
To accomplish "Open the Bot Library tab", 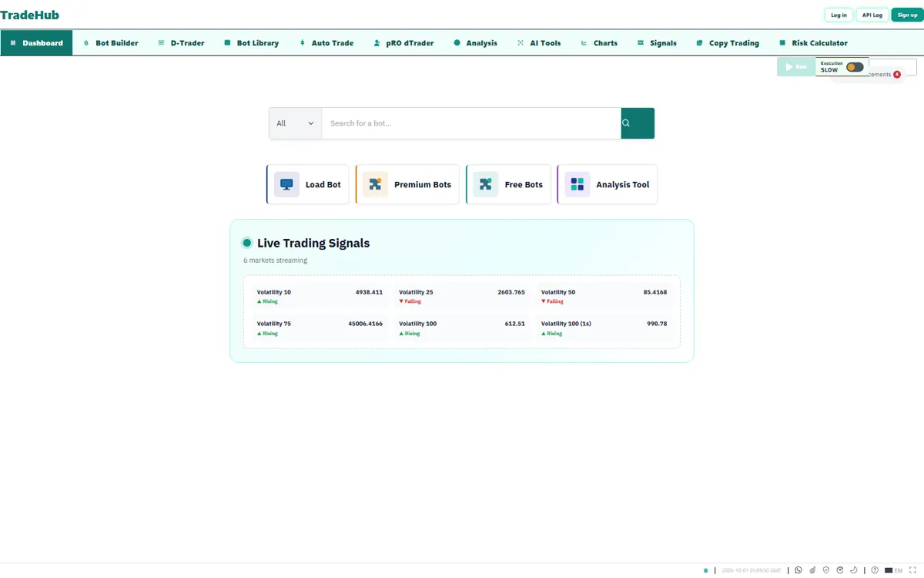I will click(252, 43).
